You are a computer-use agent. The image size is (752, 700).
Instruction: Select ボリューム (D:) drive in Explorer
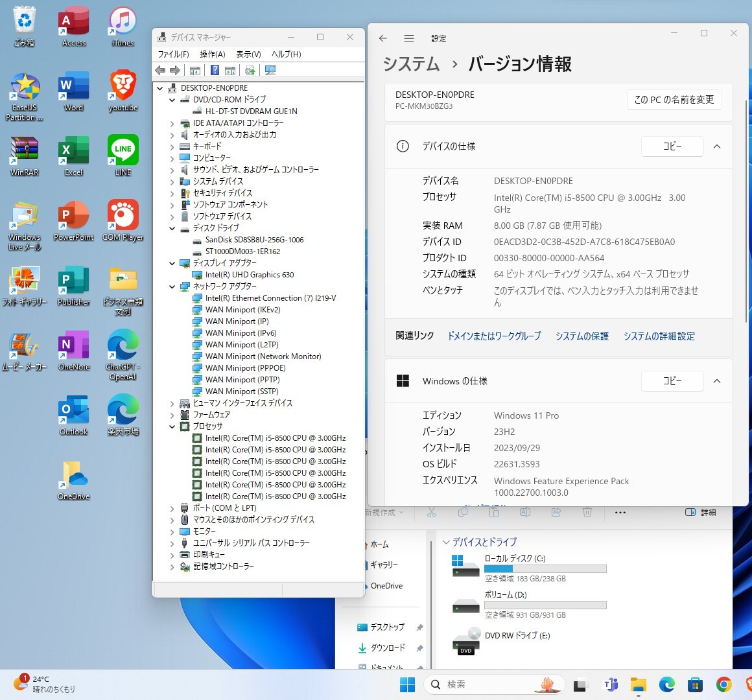click(x=528, y=604)
